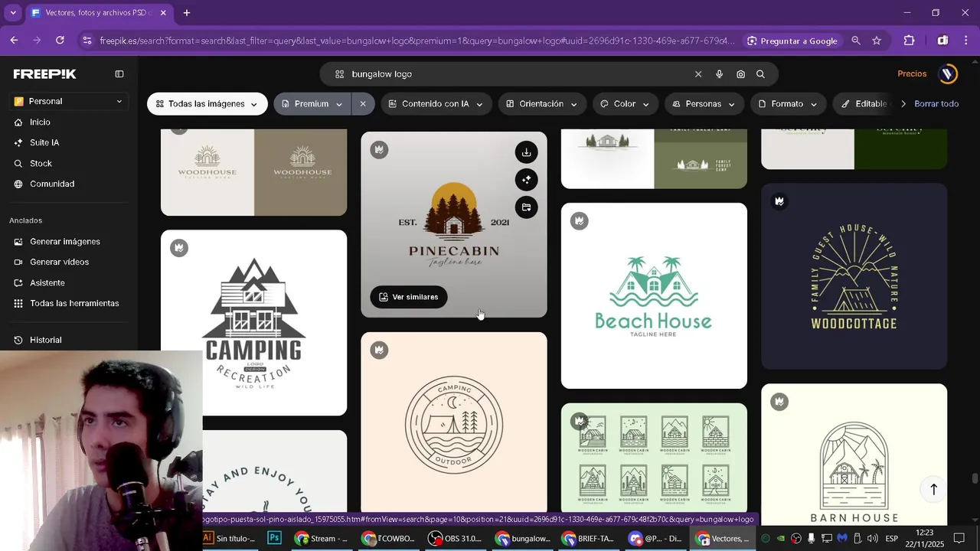The width and height of the screenshot is (980, 551).
Task: Open the Camping Outdoor circular logo
Action: coord(453,422)
